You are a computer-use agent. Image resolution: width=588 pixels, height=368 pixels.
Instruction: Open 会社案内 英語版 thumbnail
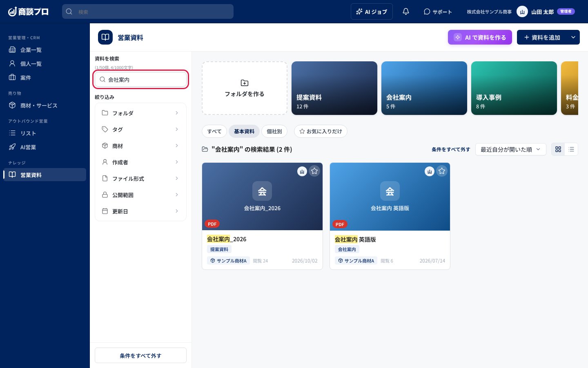390,196
